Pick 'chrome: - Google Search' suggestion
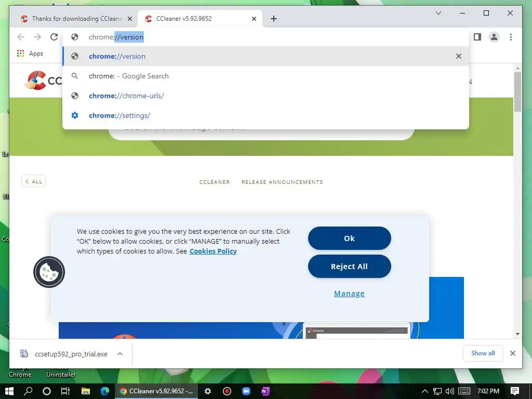 [265, 76]
